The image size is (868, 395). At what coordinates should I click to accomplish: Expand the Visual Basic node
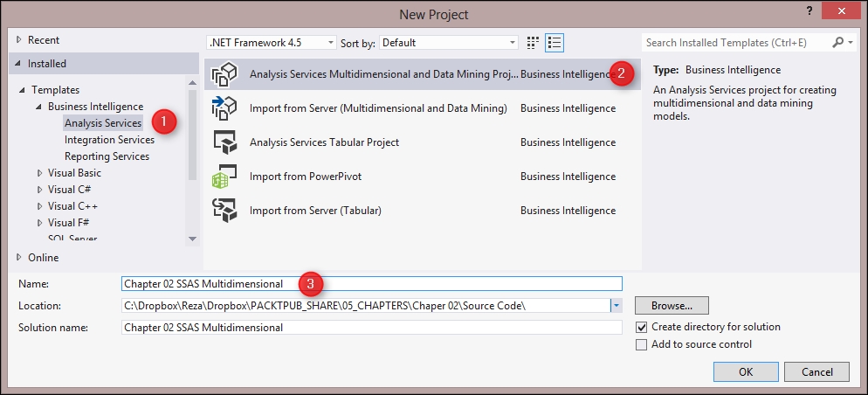tap(39, 173)
